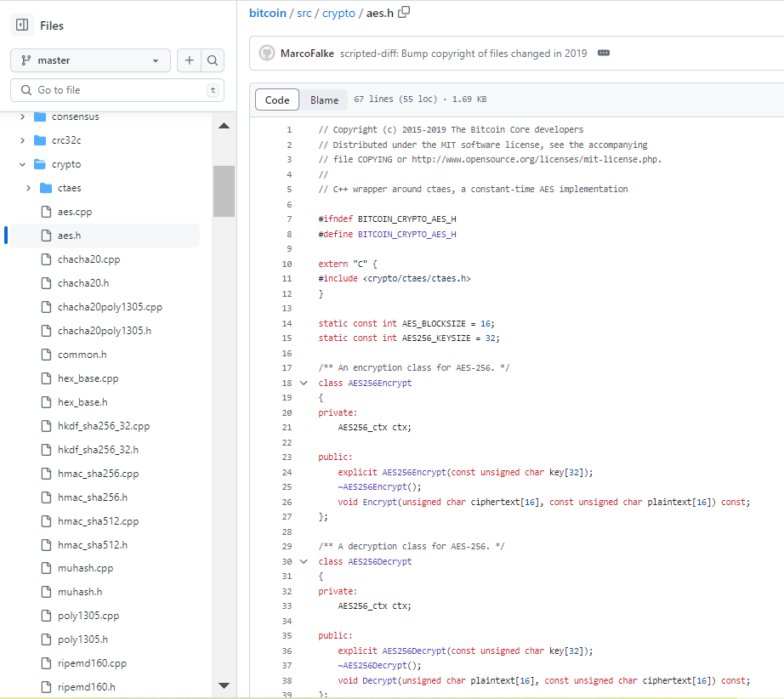Copy file path icon next to aes.h
The width and height of the screenshot is (784, 699).
404,12
